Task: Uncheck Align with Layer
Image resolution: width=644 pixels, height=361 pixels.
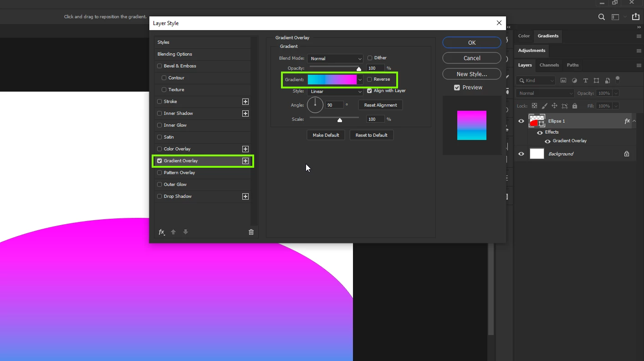Action: click(x=369, y=91)
